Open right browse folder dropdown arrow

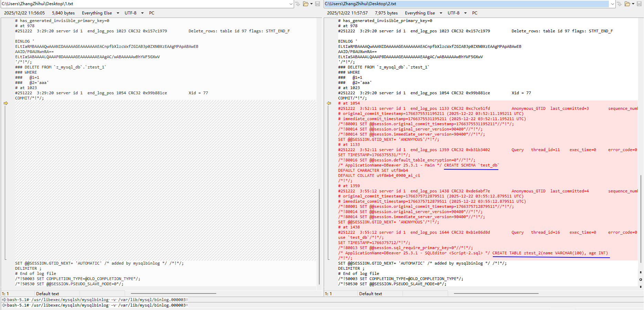(x=633, y=4)
